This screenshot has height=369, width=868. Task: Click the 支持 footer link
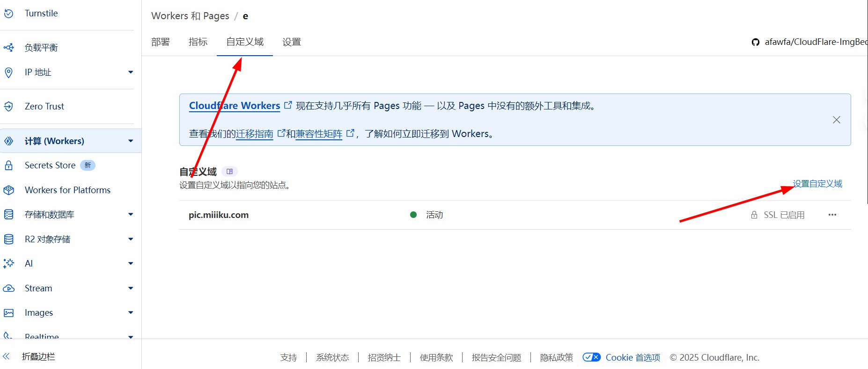(x=288, y=357)
